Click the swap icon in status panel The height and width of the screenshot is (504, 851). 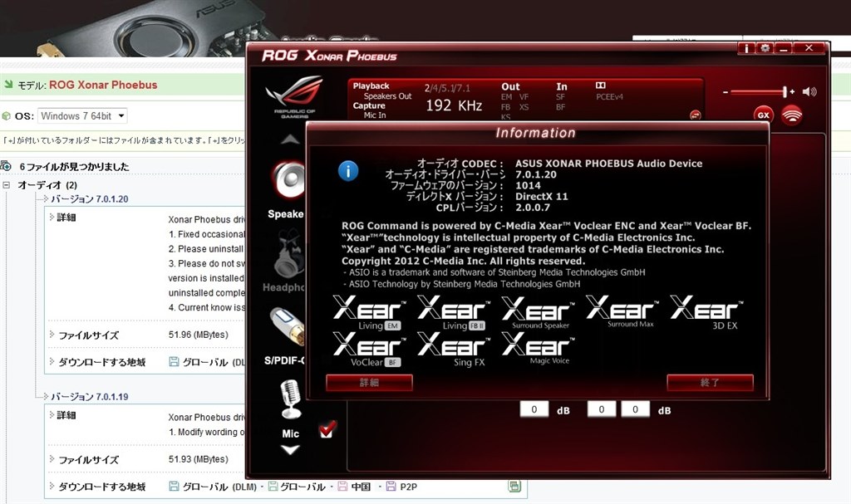coord(696,115)
